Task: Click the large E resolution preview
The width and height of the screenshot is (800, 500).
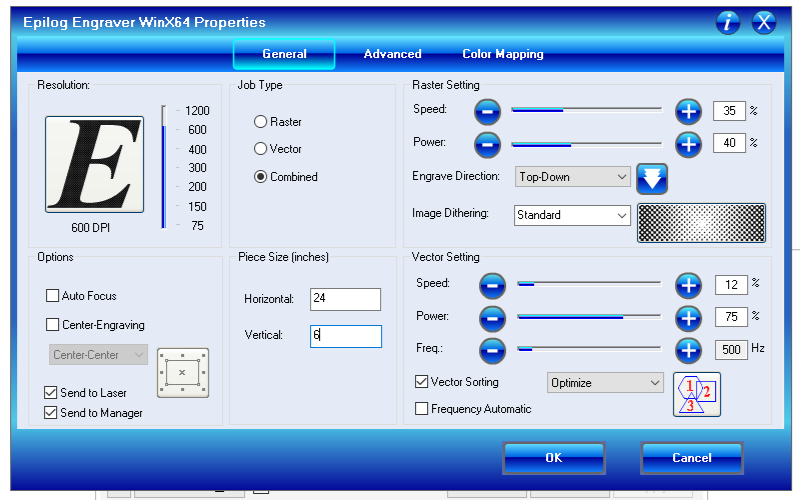Action: point(94,164)
